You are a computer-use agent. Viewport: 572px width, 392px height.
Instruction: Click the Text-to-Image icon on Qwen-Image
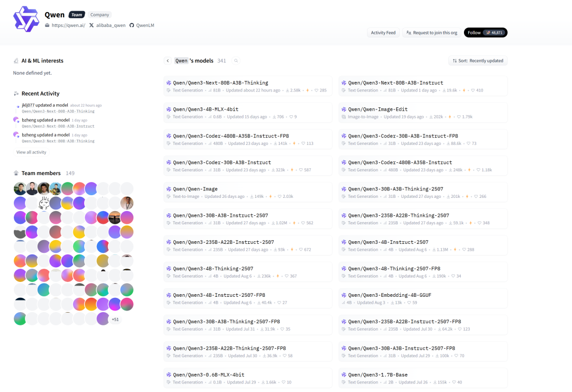point(168,196)
